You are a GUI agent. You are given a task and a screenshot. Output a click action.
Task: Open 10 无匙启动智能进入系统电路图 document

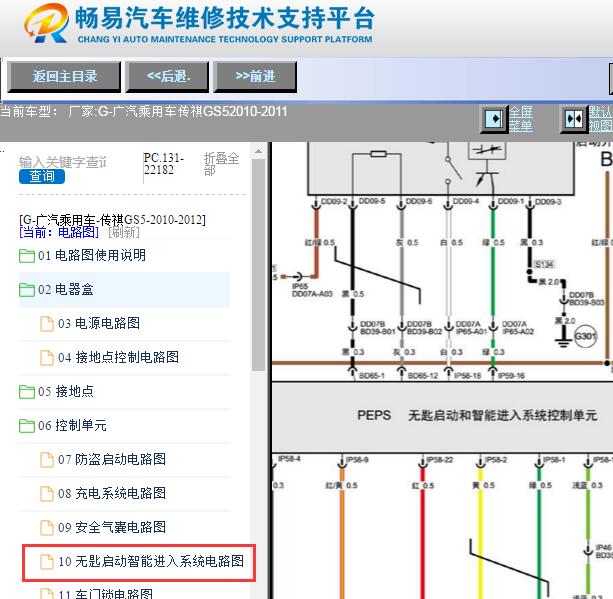pos(151,561)
